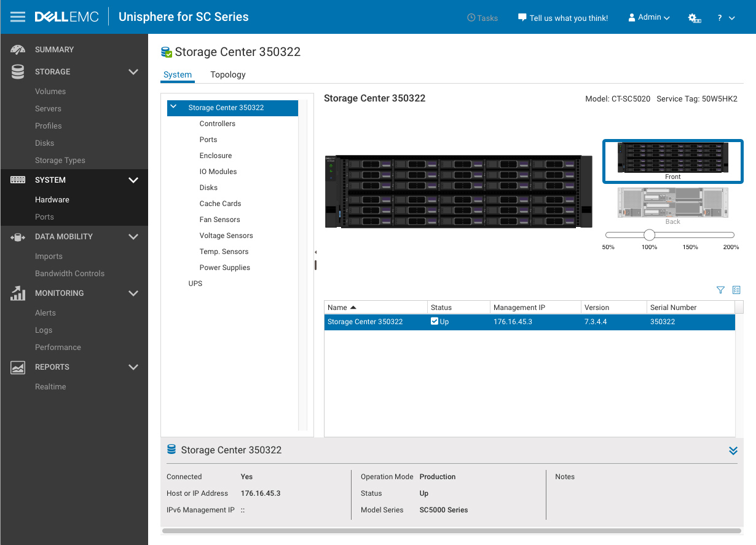Image resolution: width=756 pixels, height=545 pixels.
Task: Switch to the System tab
Action: [x=178, y=74]
